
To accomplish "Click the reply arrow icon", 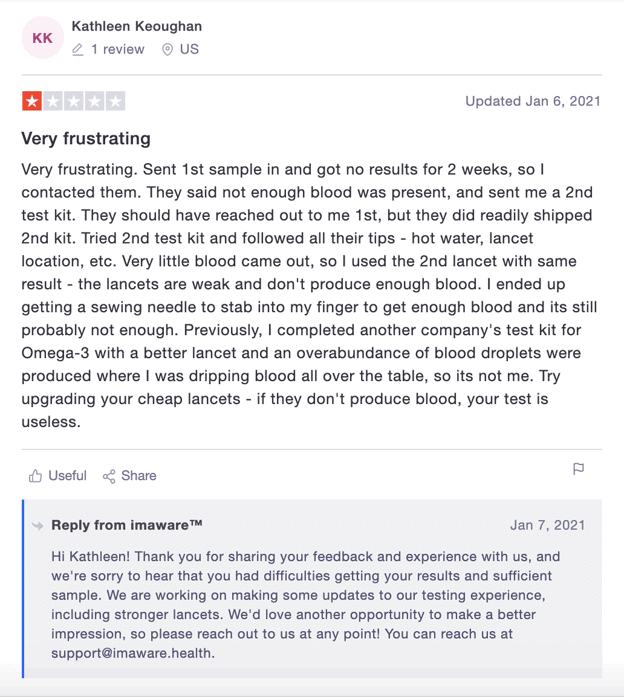I will (38, 526).
